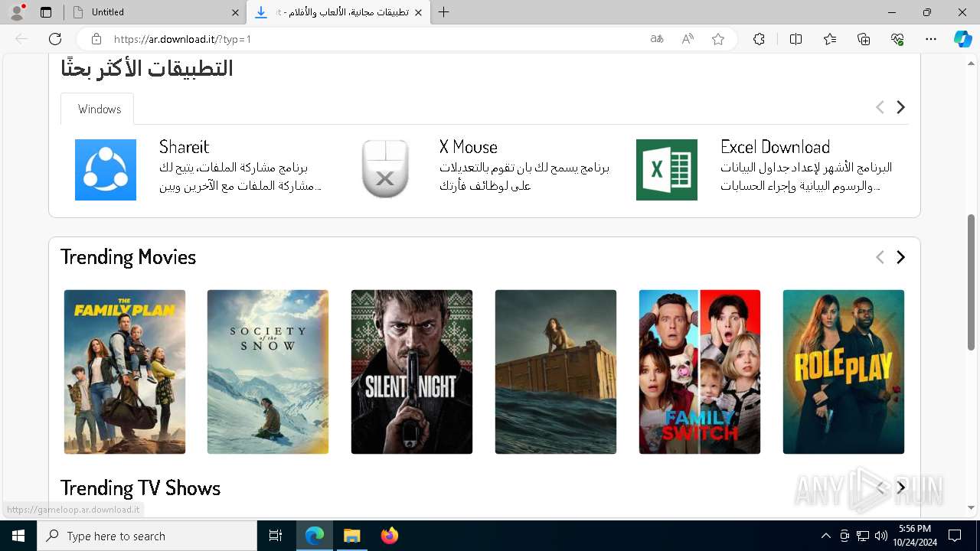This screenshot has height=551, width=980.
Task: Open Copilot sidebar icon
Action: tap(962, 39)
